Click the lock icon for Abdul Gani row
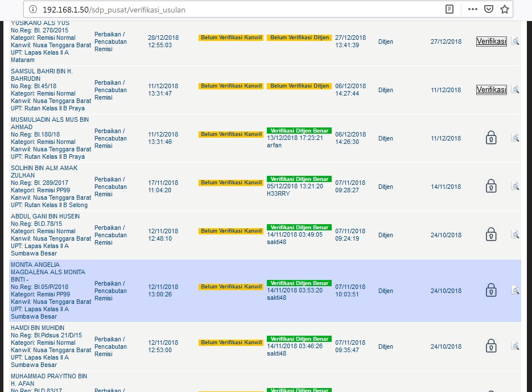Image resolution: width=532 pixels, height=392 pixels. pos(490,234)
